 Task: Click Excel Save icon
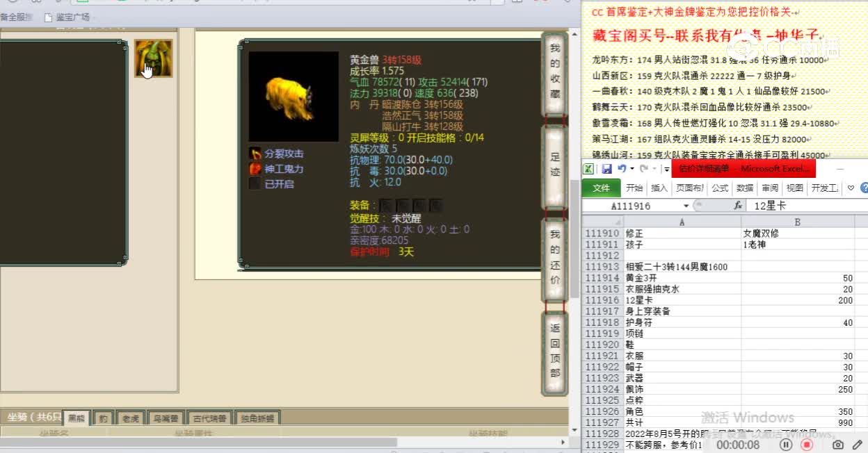(x=606, y=169)
